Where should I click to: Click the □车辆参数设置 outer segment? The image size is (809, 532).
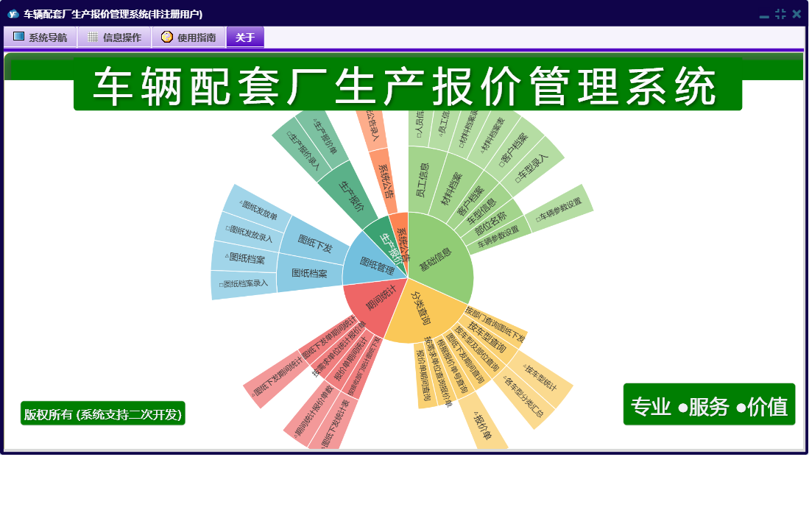pos(559,209)
